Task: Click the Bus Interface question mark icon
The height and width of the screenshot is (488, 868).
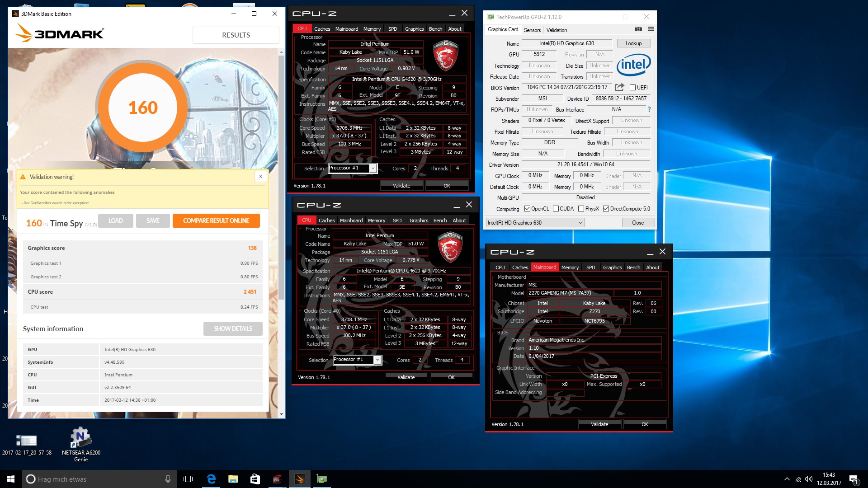Action: 649,109
